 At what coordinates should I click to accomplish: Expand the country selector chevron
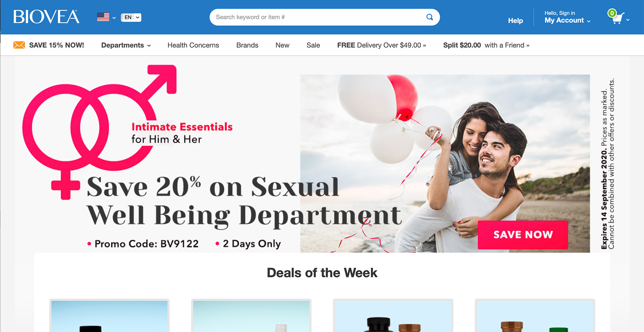pyautogui.click(x=114, y=18)
